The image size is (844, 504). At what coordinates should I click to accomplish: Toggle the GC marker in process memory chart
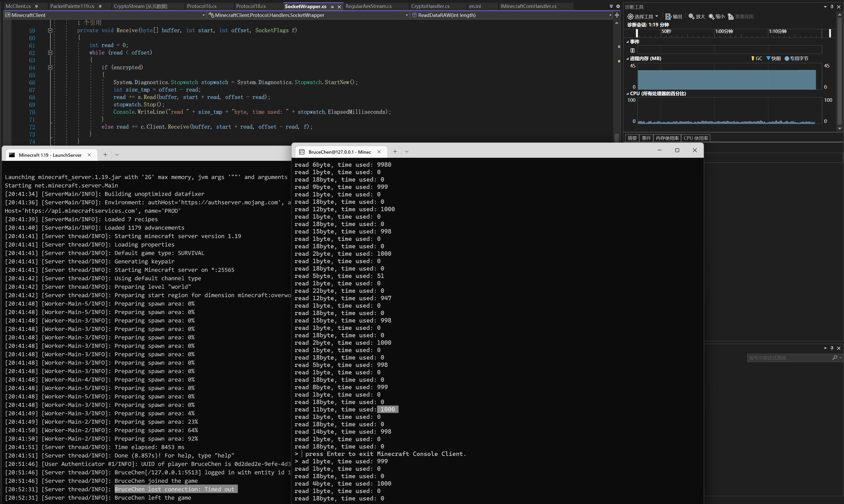click(x=757, y=58)
